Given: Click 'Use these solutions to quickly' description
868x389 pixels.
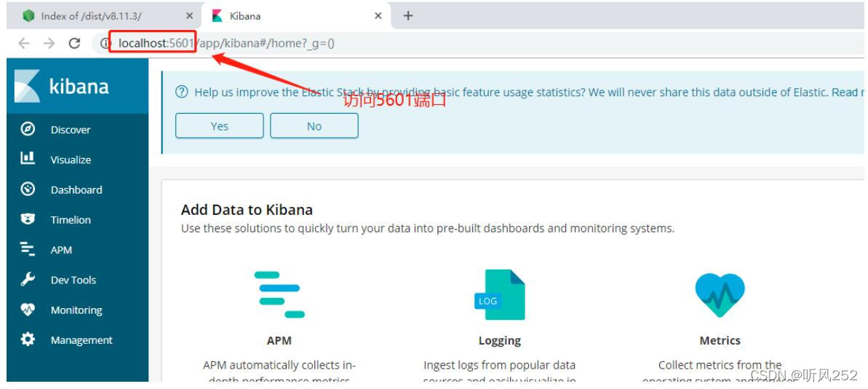Looking at the screenshot, I should (x=427, y=228).
